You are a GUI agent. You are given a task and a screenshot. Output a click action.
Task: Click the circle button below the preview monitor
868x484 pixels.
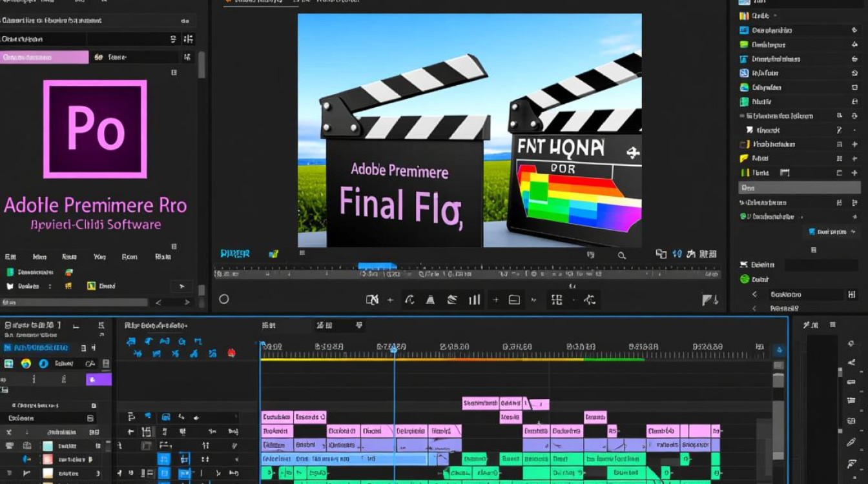(x=224, y=299)
